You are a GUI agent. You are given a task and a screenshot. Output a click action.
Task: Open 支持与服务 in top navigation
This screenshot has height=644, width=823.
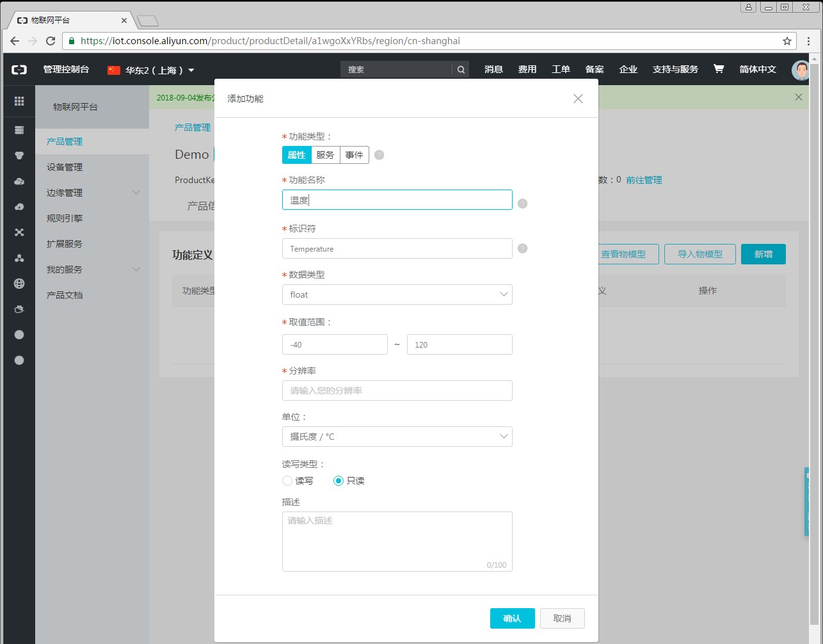[x=675, y=69]
